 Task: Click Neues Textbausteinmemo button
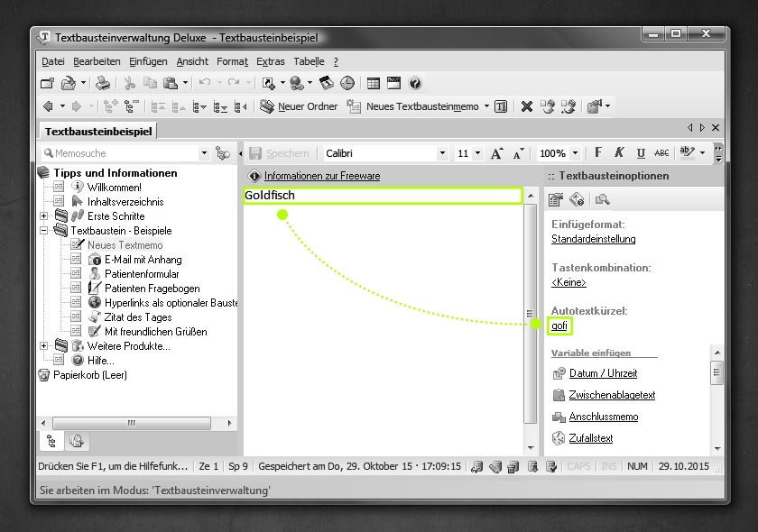[x=413, y=106]
